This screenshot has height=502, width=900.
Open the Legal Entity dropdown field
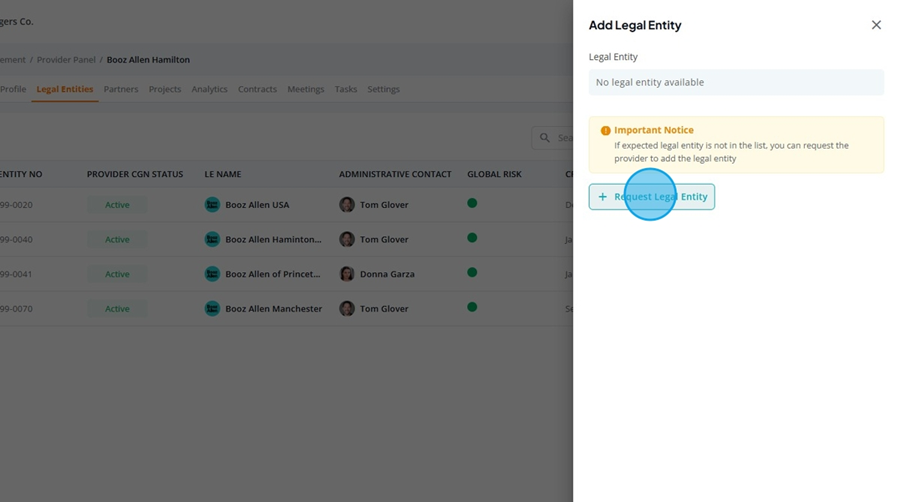[x=736, y=82]
